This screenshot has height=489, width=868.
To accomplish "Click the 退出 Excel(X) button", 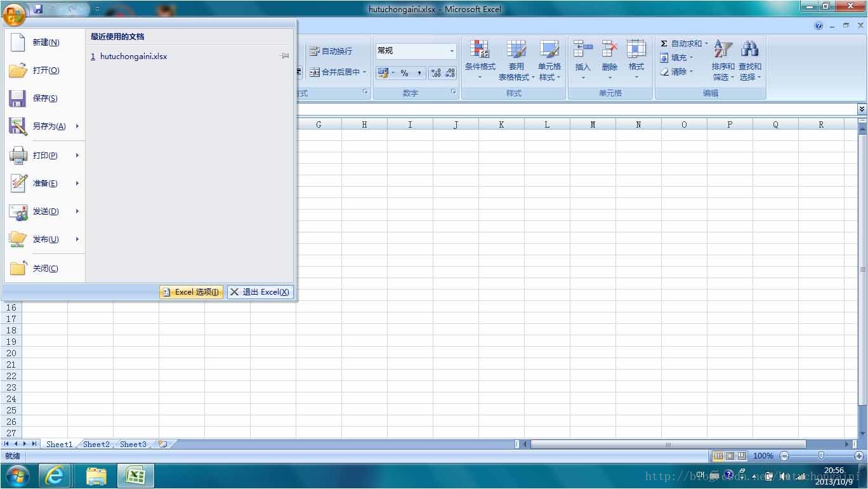I will coord(260,292).
